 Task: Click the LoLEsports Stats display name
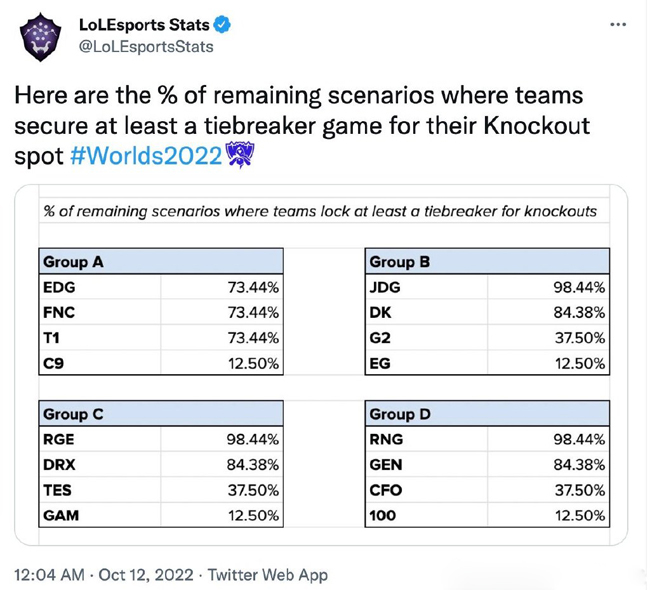(x=143, y=25)
